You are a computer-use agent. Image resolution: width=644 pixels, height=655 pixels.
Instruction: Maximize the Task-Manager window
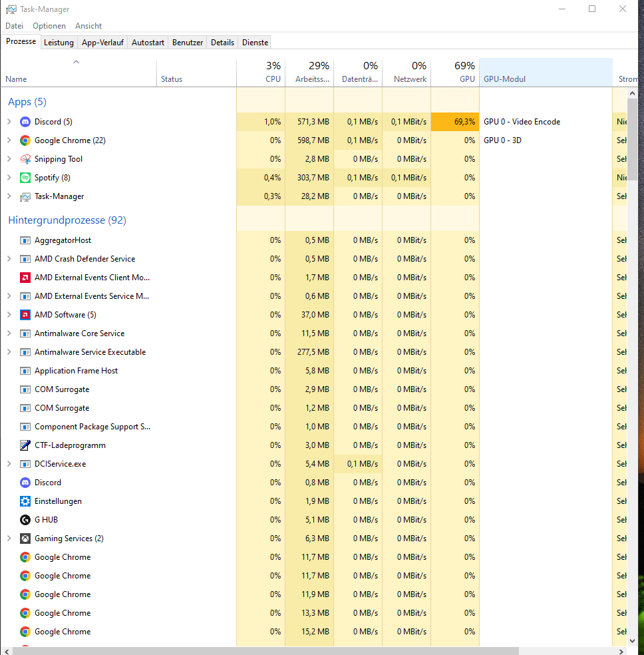pyautogui.click(x=592, y=9)
